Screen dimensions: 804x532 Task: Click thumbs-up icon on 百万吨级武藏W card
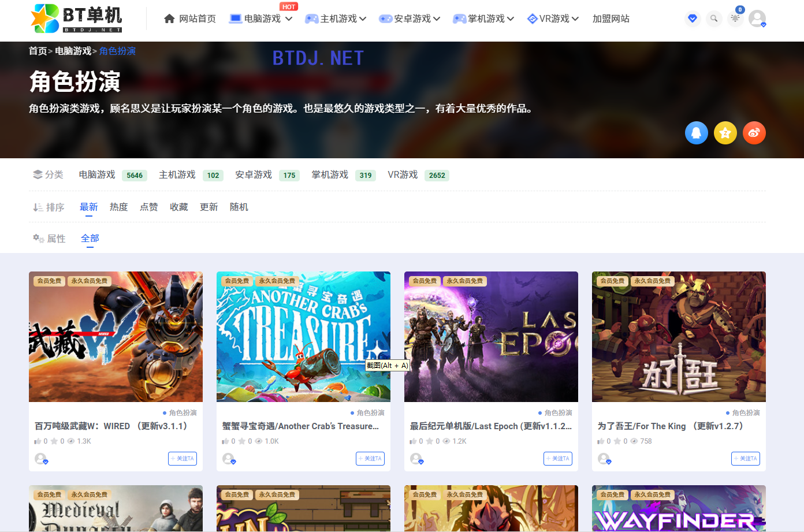(x=38, y=441)
